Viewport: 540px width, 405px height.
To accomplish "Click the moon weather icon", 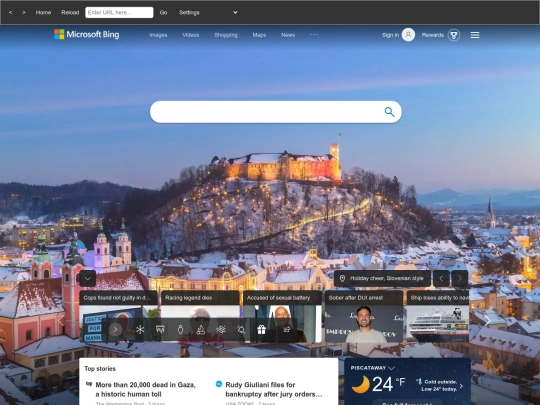I will [361, 384].
